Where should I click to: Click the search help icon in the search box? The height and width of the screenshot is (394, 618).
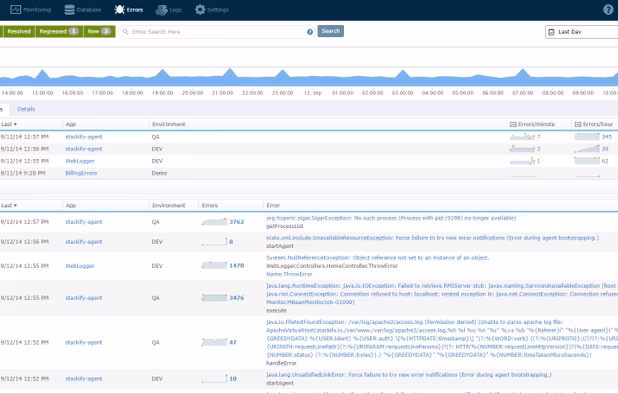click(310, 32)
